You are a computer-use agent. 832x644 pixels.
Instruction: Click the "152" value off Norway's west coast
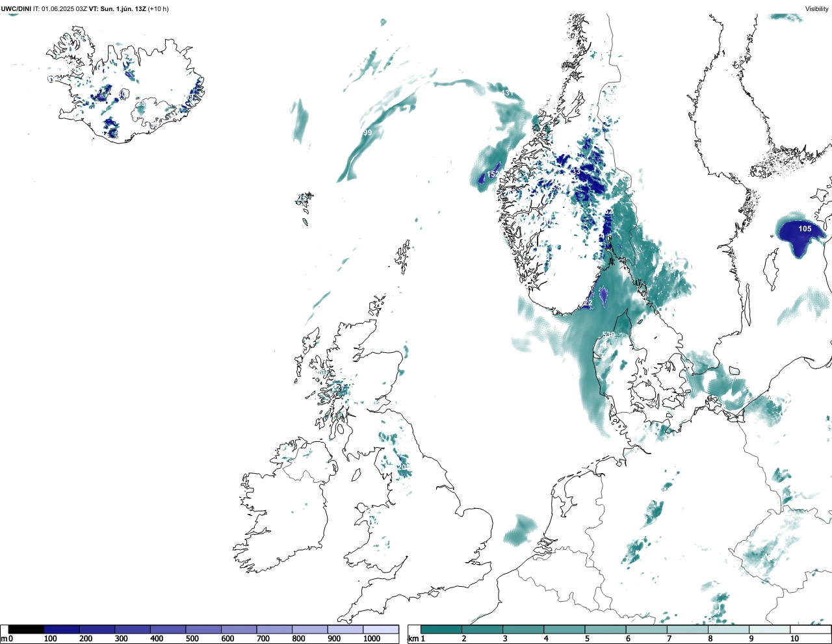pyautogui.click(x=493, y=174)
